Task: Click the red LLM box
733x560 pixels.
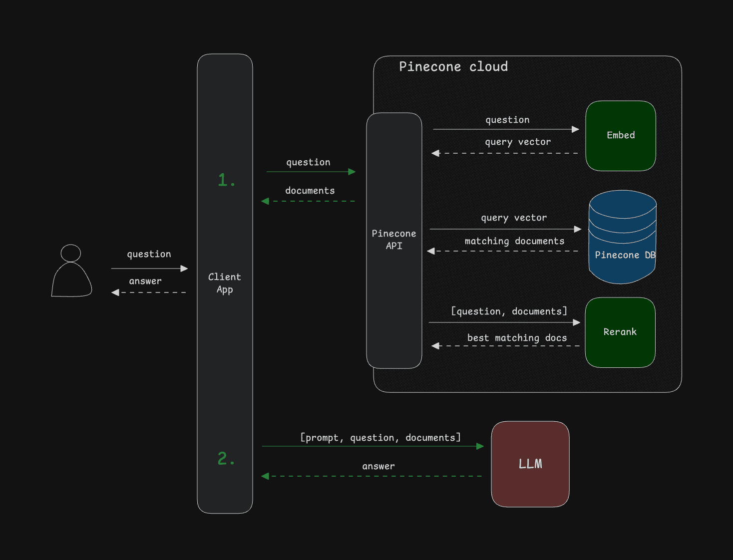Action: [x=530, y=464]
